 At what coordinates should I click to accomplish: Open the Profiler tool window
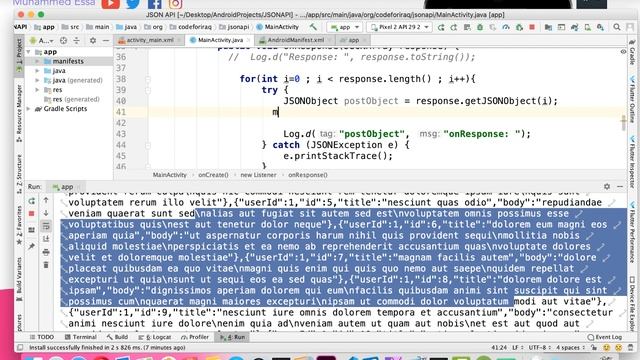(195, 337)
